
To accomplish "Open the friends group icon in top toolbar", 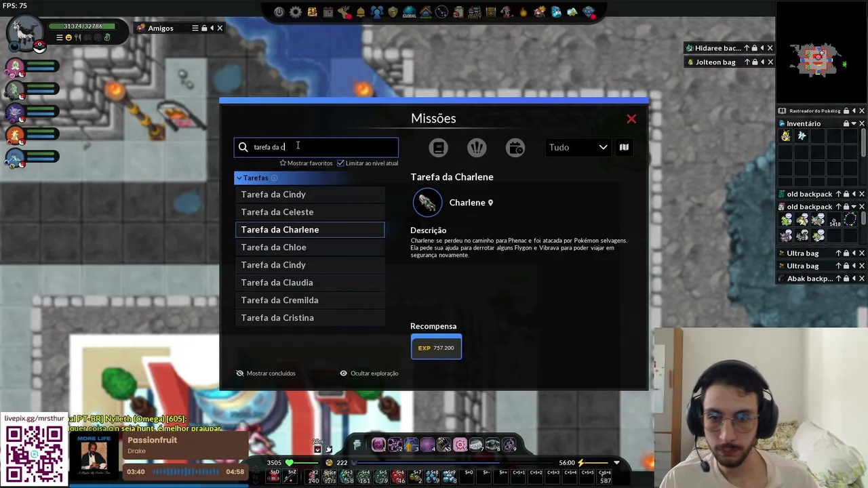I will tap(377, 12).
